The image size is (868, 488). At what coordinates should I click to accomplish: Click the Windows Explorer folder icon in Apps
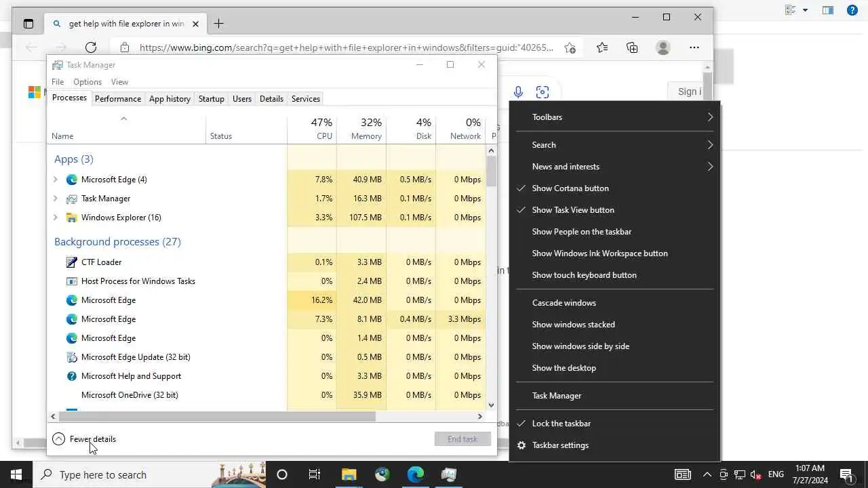(72, 218)
